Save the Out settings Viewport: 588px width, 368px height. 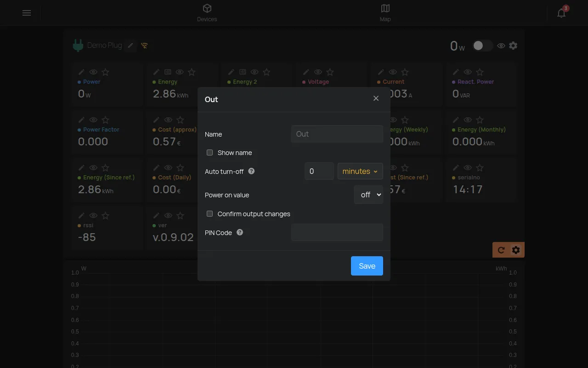(367, 266)
